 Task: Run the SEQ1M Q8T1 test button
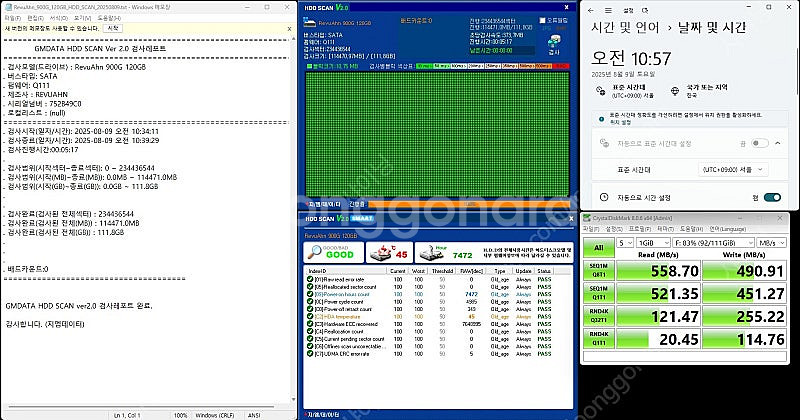(x=598, y=270)
